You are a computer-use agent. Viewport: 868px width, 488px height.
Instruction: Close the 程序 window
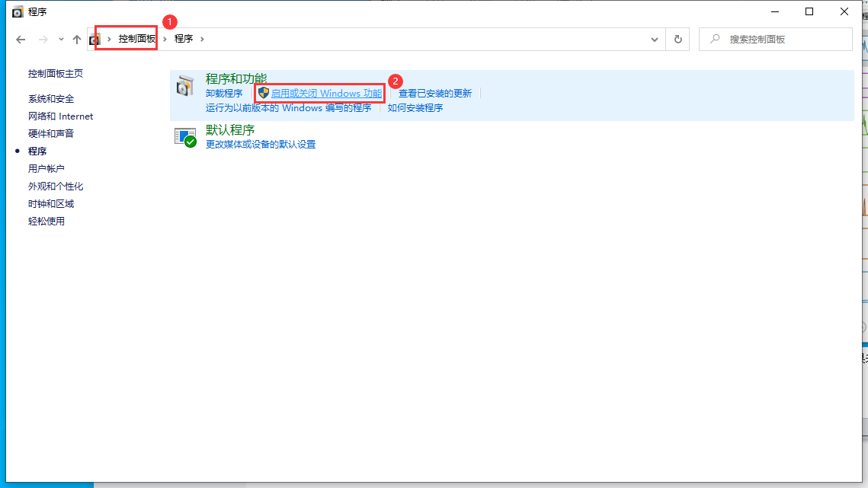(844, 11)
